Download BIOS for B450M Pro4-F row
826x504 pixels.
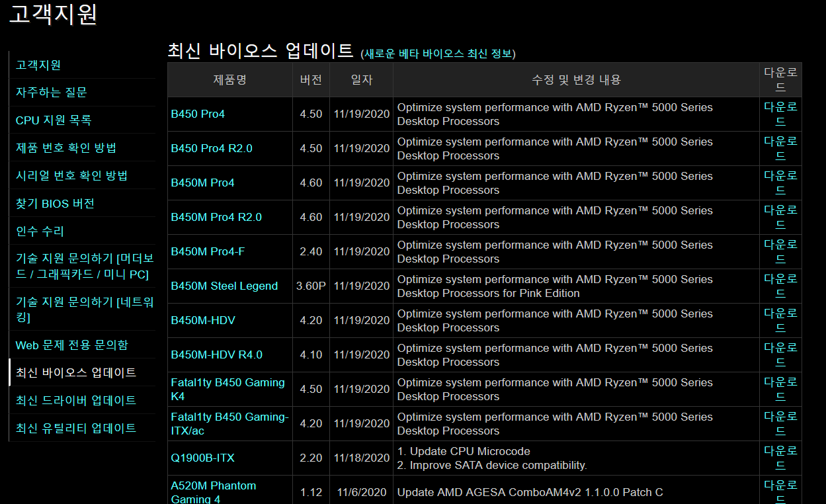(780, 251)
